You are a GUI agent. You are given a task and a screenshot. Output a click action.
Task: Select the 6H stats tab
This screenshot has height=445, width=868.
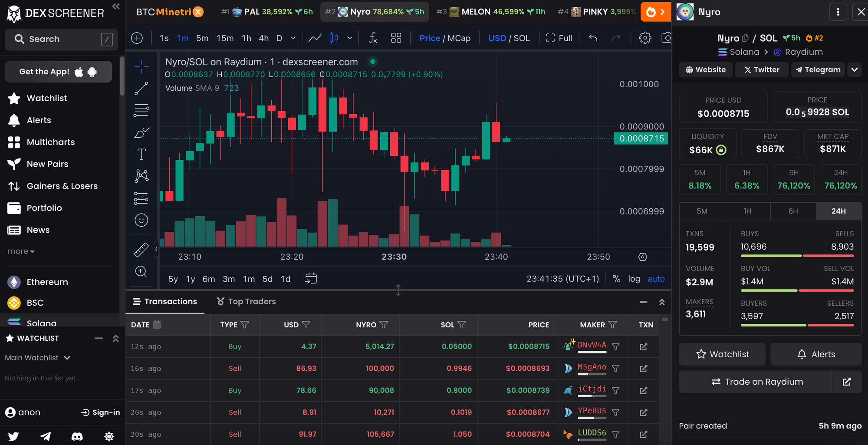tap(793, 211)
